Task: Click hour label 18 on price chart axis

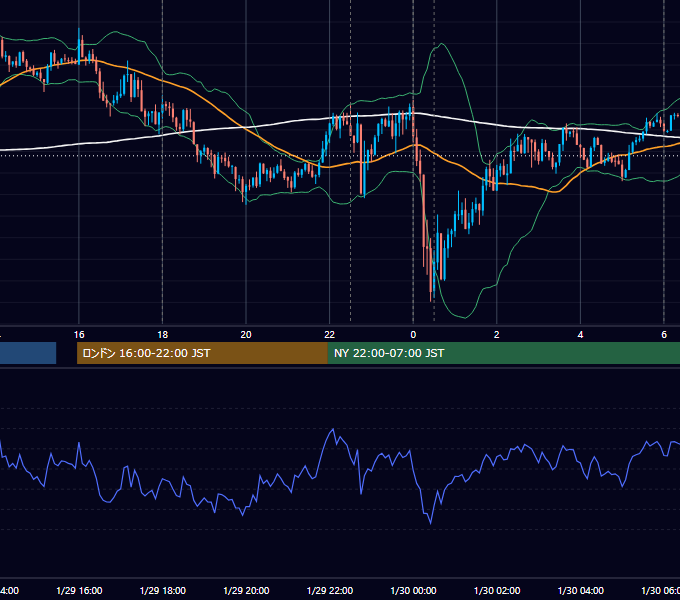Action: 163,335
